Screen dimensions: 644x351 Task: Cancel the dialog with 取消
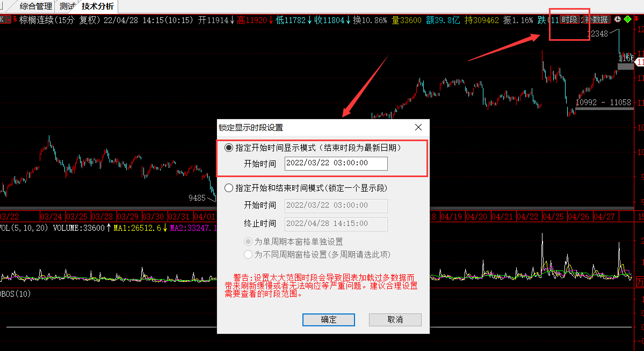395,320
